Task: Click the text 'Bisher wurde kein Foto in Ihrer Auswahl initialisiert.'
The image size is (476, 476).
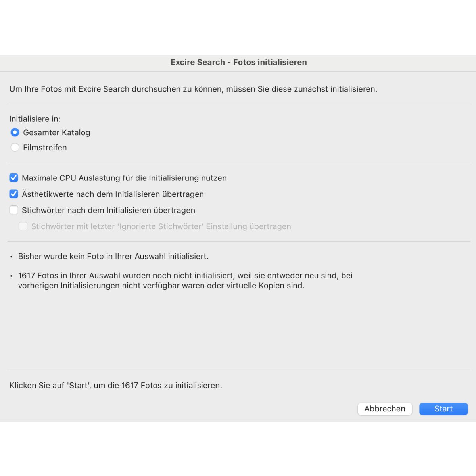Action: (113, 256)
